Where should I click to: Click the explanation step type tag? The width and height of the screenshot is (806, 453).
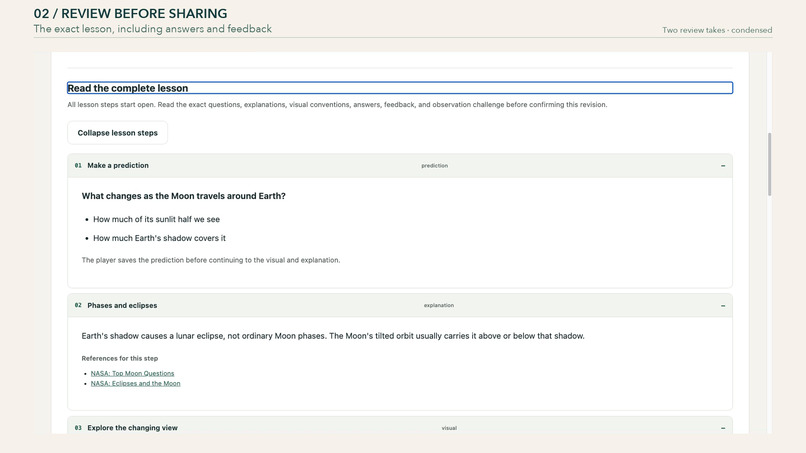point(438,305)
